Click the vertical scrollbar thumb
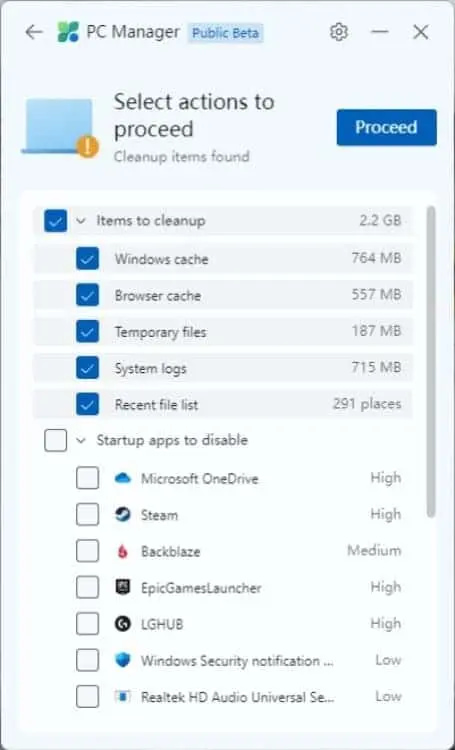This screenshot has height=750, width=455. click(431, 362)
